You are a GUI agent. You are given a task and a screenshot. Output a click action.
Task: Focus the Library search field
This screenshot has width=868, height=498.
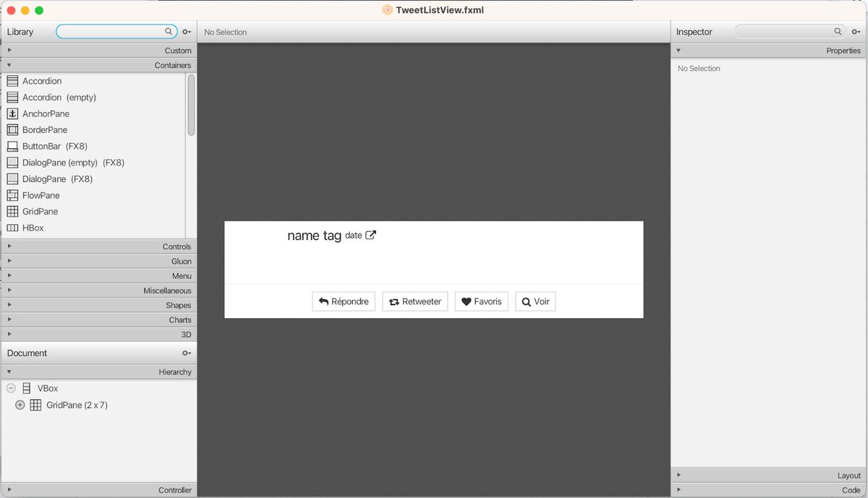(116, 32)
